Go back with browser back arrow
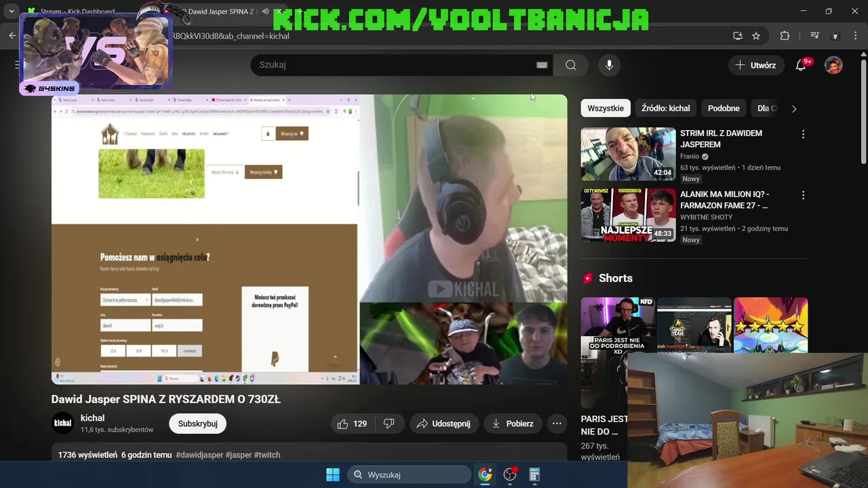Screen dimensions: 868x488 (12, 36)
